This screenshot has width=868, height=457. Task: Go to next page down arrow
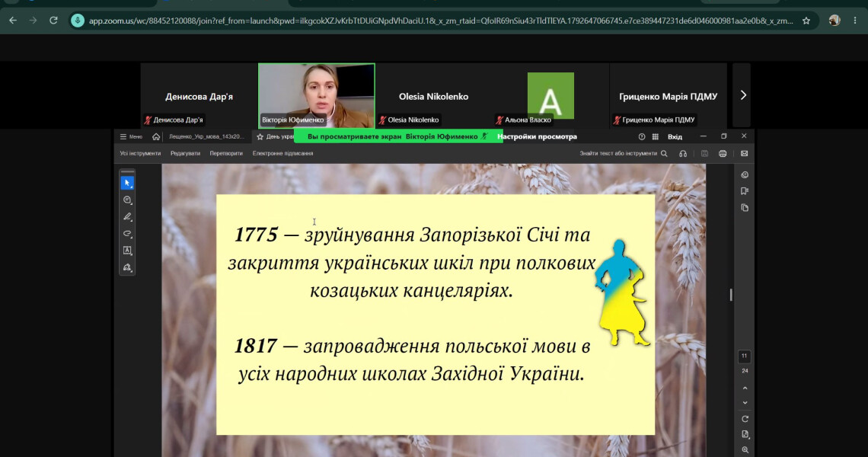[745, 403]
